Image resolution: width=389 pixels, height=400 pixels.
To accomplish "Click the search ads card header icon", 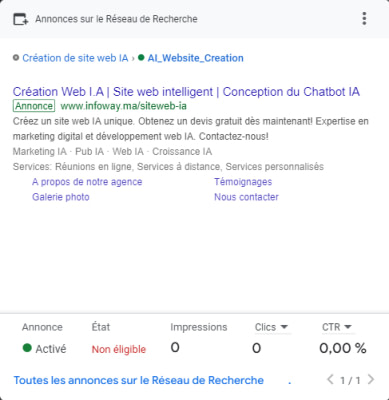I will pyautogui.click(x=21, y=19).
